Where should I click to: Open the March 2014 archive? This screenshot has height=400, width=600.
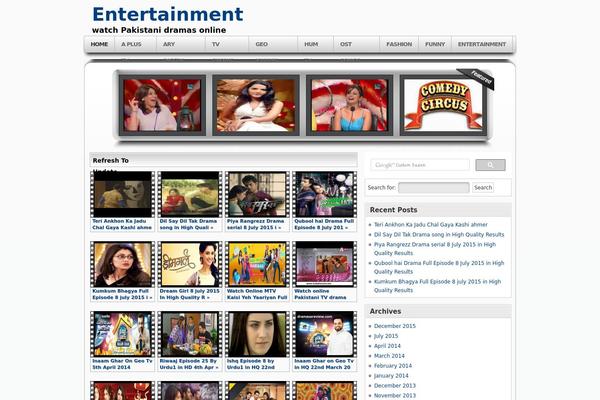click(389, 356)
